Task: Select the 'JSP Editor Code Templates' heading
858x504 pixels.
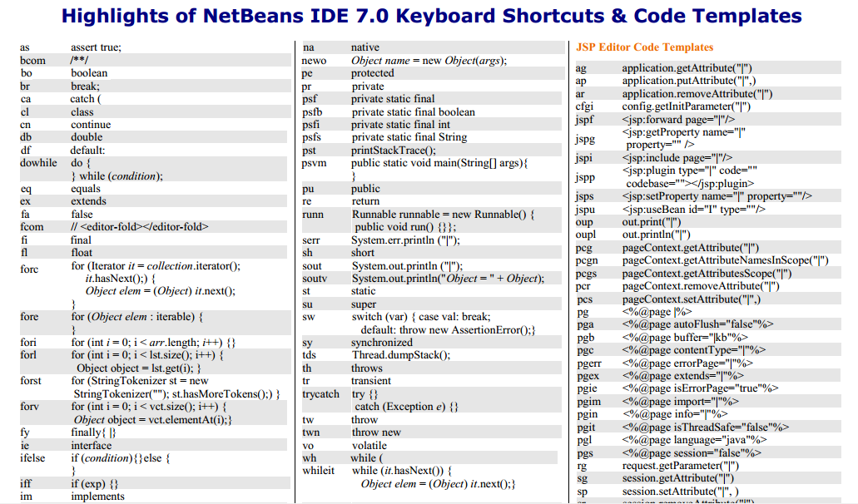Action: [645, 47]
